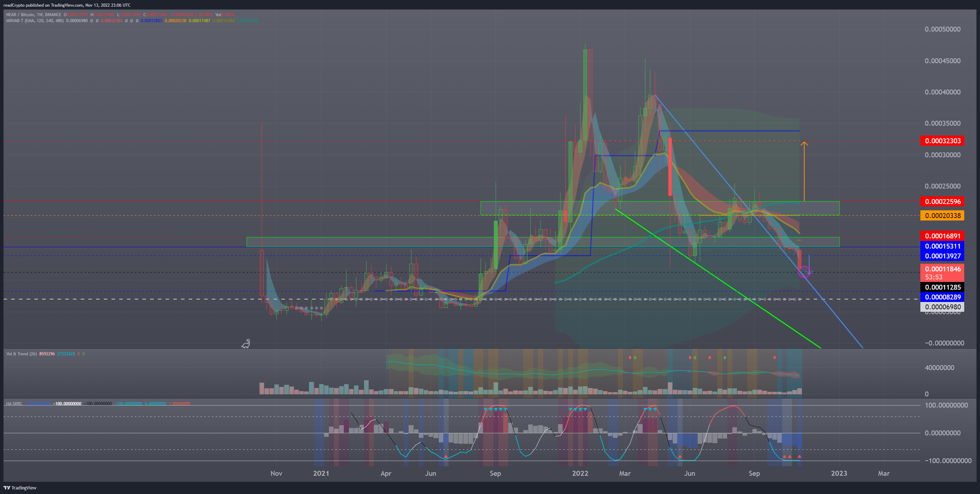Select the MRHAB-T (EMA, 120, 240, 480) indicator legend
The height and width of the screenshot is (494, 980).
[x=35, y=21]
